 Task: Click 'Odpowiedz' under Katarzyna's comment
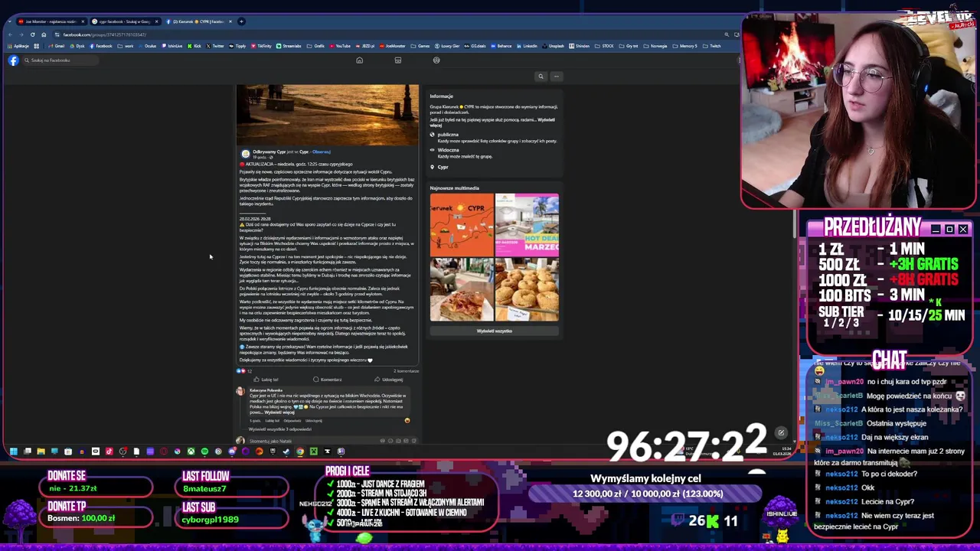pyautogui.click(x=292, y=421)
